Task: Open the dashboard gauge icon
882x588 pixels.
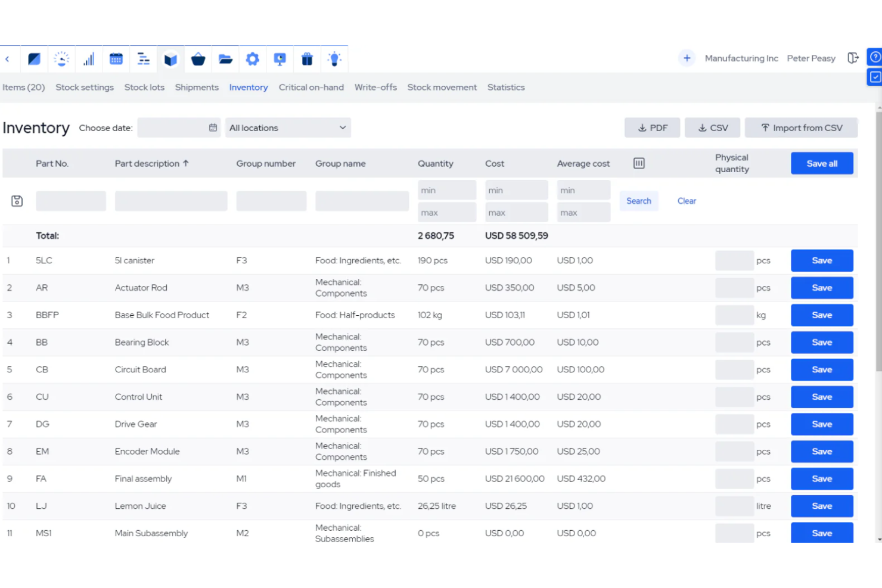Action: click(61, 59)
